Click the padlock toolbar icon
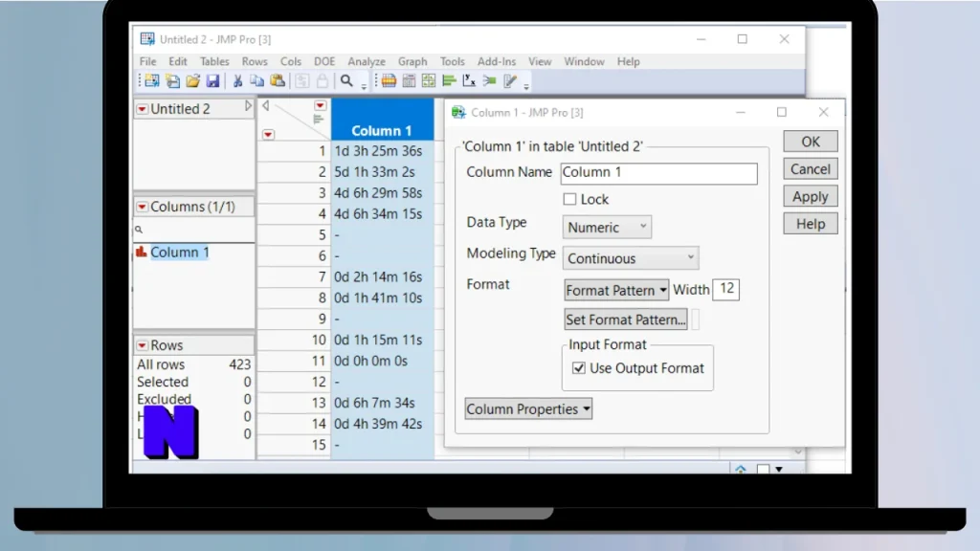Screen dimensions: 980x551 coord(322,80)
